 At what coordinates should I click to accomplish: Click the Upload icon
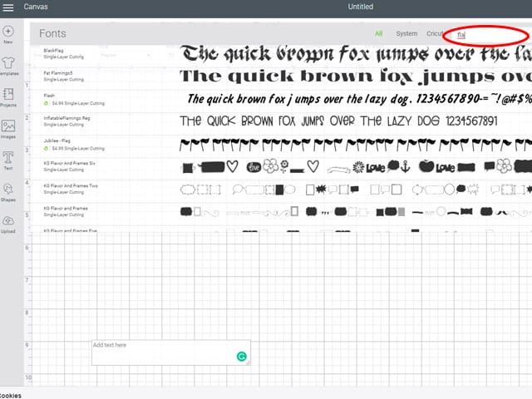[8, 221]
